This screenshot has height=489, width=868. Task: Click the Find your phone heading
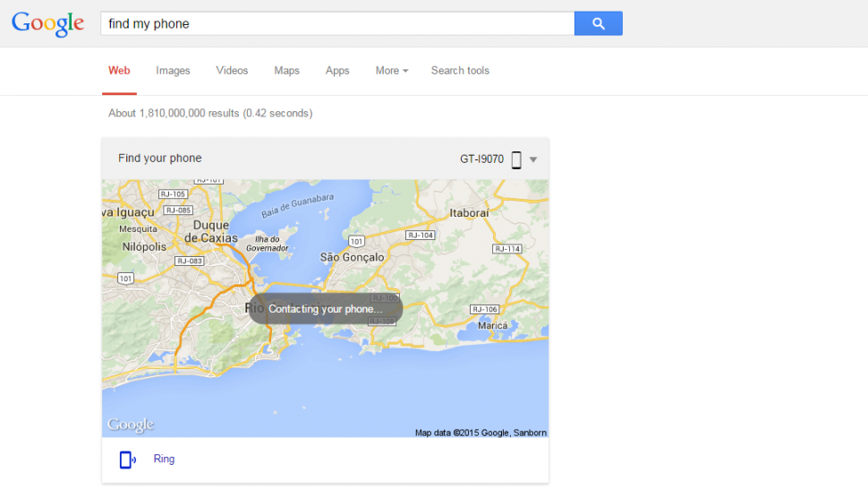160,159
